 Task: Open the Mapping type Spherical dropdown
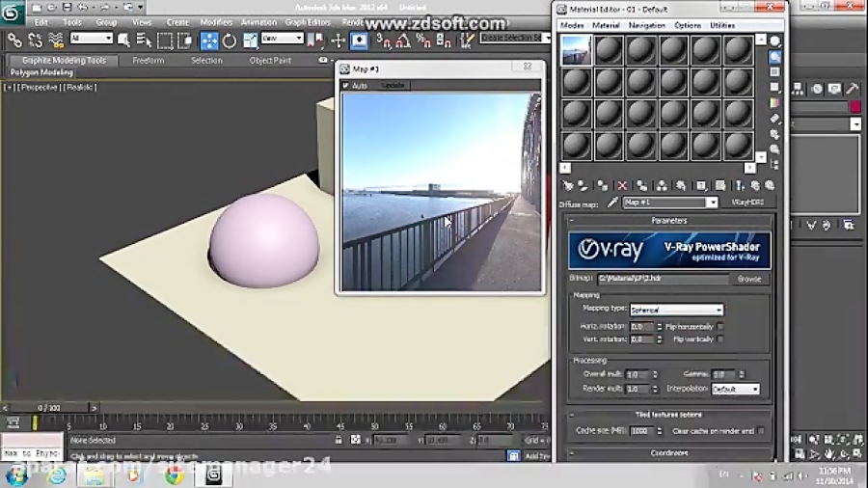click(x=676, y=310)
